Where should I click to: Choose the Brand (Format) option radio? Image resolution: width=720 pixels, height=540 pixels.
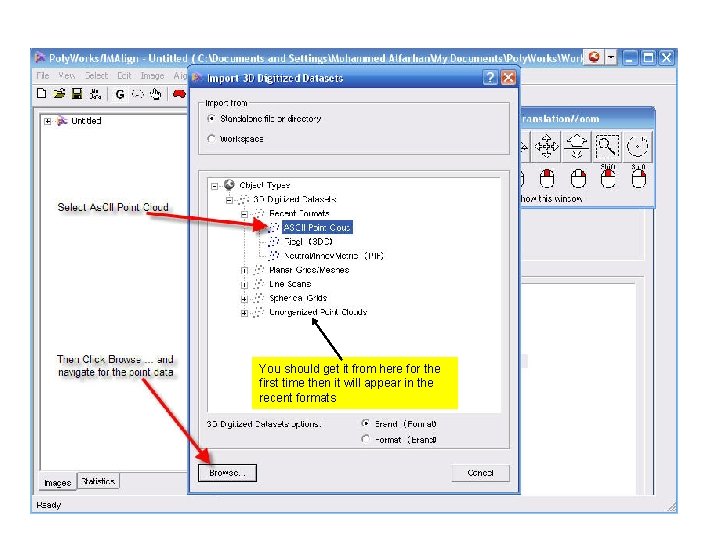[x=366, y=423]
